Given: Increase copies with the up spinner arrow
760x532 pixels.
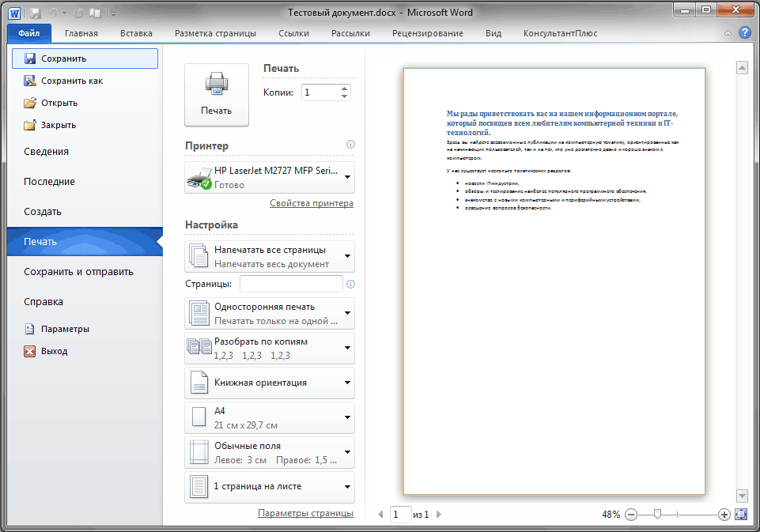Looking at the screenshot, I should pyautogui.click(x=344, y=89).
